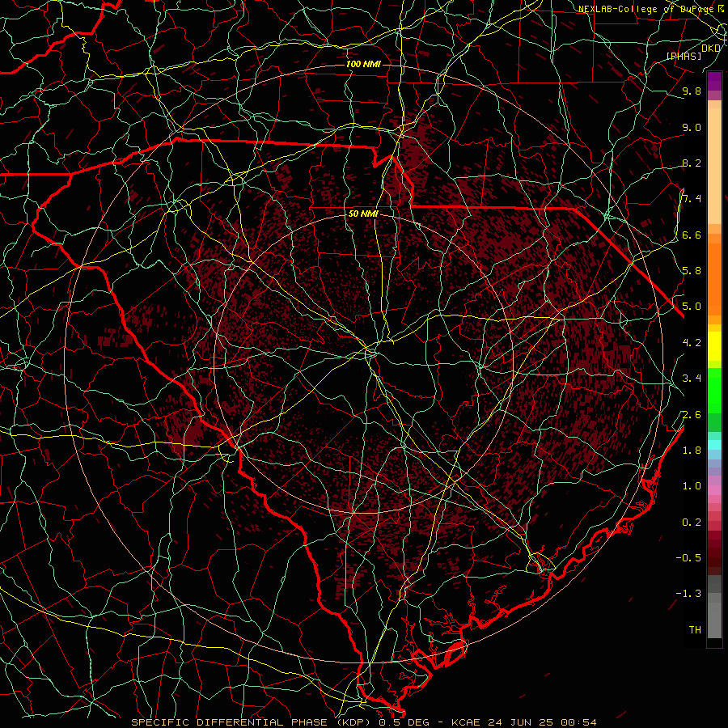
Task: Click the 9.0 value on the color scale
Action: (692, 127)
